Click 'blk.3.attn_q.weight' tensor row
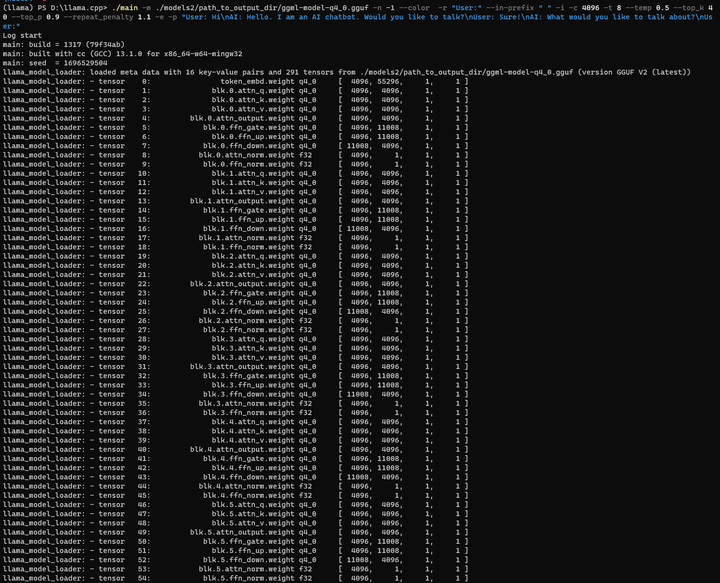This screenshot has height=583, width=720. (235, 339)
